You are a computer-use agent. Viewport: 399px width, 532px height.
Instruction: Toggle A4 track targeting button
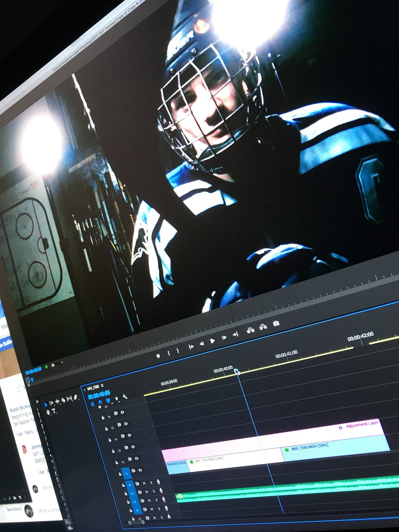tap(137, 510)
